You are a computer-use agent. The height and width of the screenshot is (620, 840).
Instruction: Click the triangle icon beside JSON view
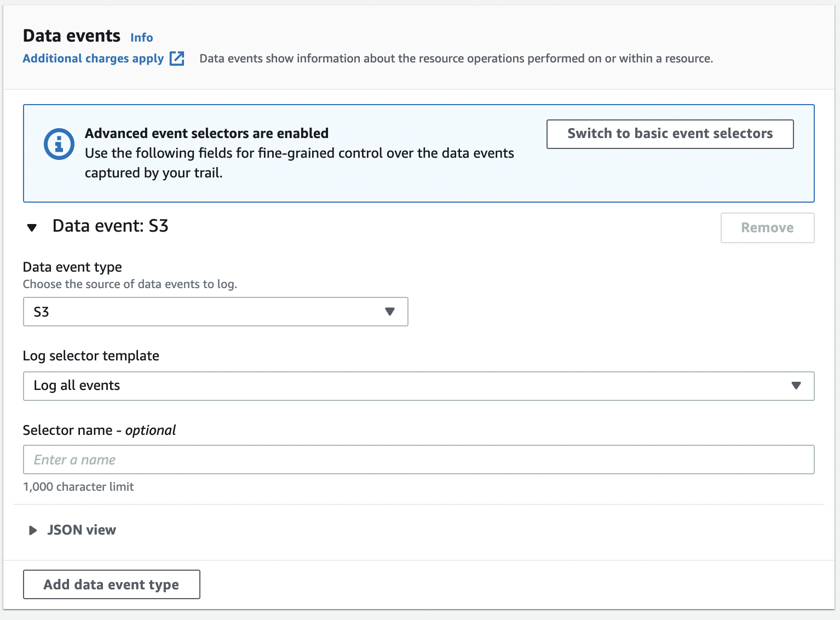pyautogui.click(x=32, y=530)
